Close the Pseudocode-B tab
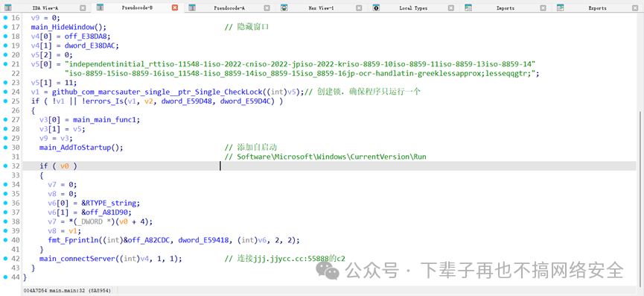The width and height of the screenshot is (644, 296). pos(175,7)
